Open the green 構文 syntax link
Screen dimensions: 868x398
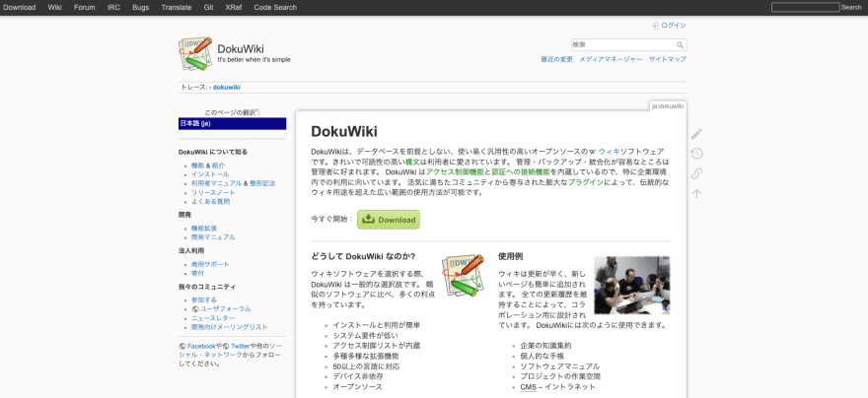(x=412, y=162)
